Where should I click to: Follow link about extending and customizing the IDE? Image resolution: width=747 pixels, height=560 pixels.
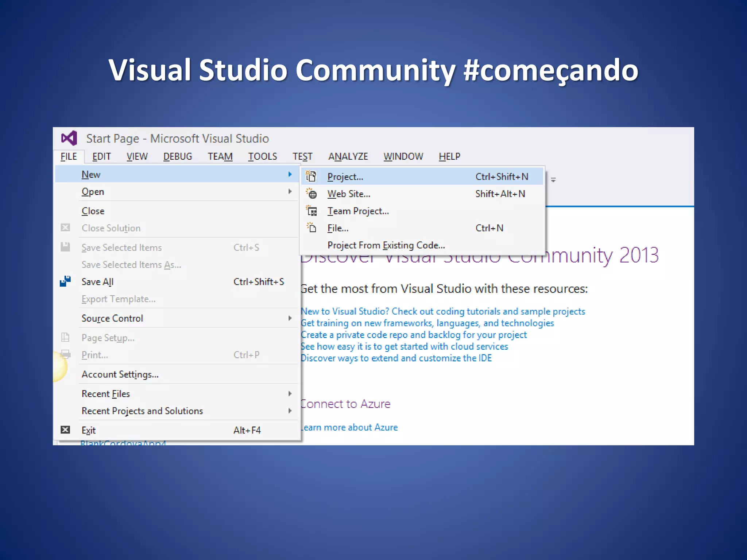396,358
